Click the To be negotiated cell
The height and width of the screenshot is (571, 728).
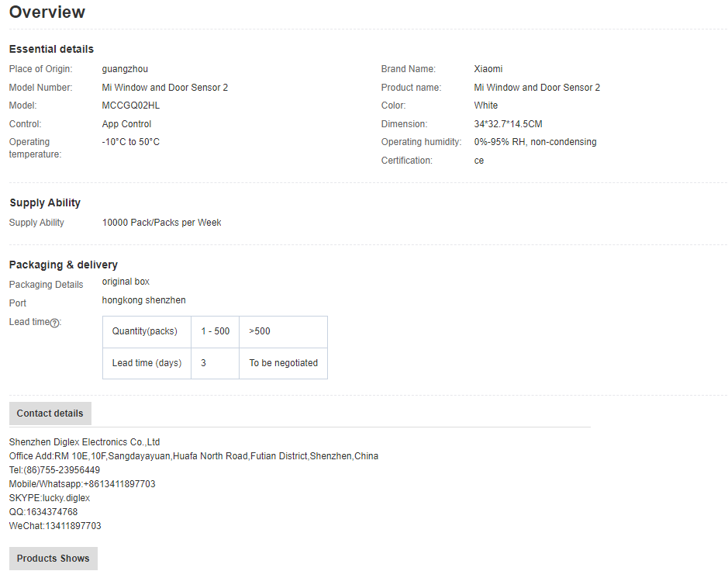(x=283, y=363)
